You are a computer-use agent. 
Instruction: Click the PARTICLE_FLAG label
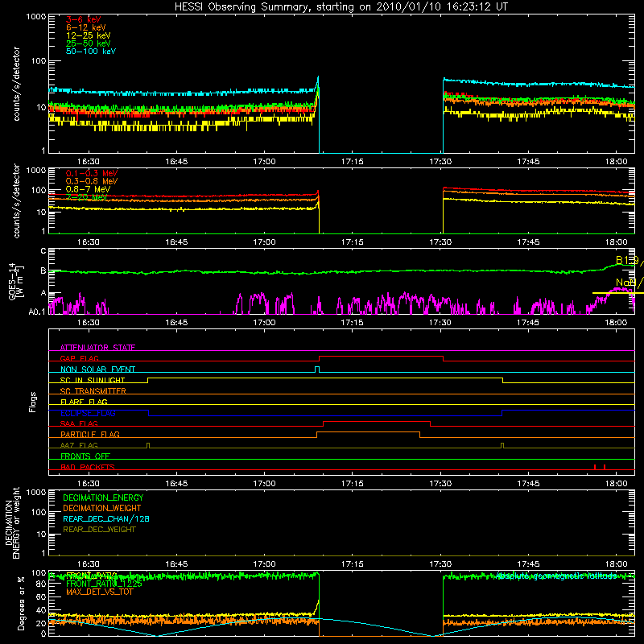point(90,434)
